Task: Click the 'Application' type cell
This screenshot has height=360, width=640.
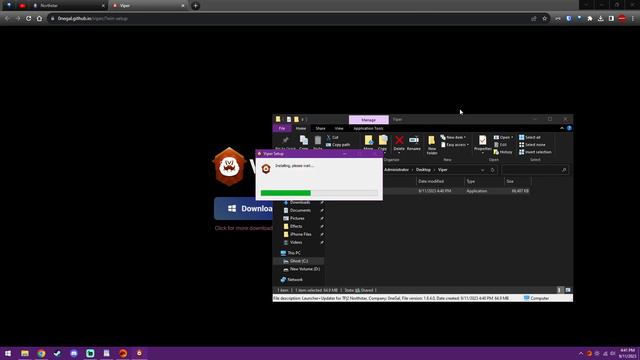Action: [x=477, y=191]
